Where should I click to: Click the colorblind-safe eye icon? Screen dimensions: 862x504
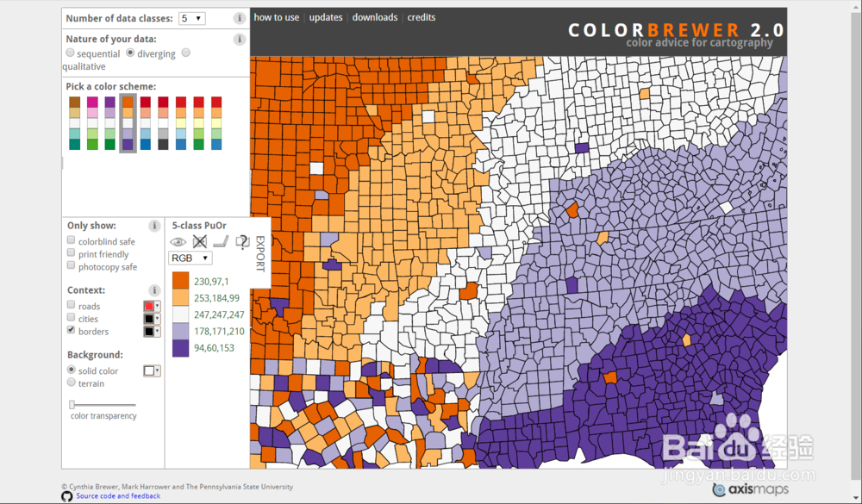pyautogui.click(x=178, y=242)
